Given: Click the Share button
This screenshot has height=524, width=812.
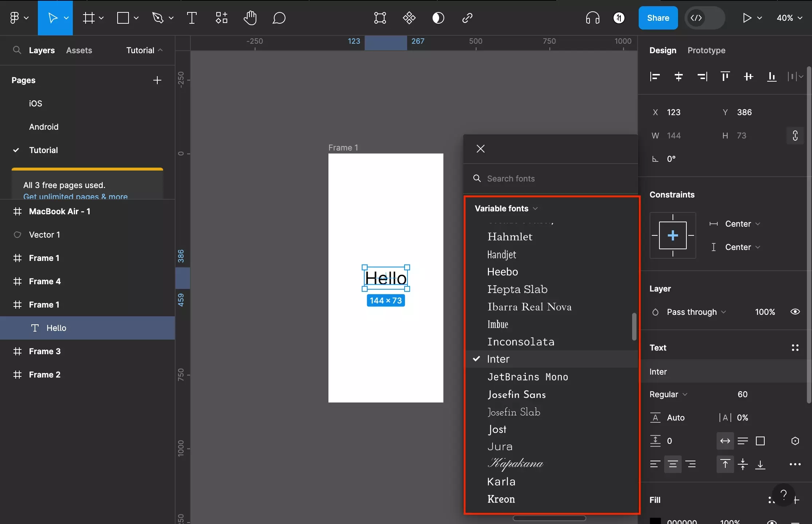Looking at the screenshot, I should [658, 17].
